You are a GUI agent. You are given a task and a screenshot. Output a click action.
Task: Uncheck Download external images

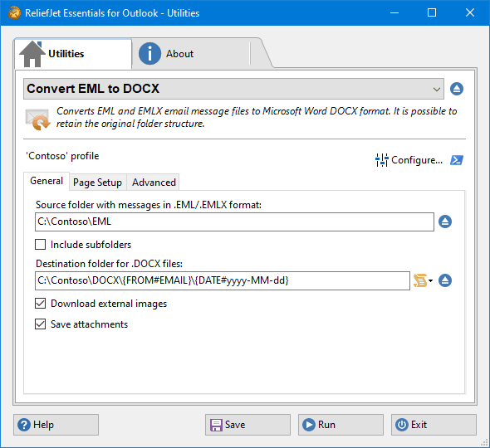(x=41, y=303)
